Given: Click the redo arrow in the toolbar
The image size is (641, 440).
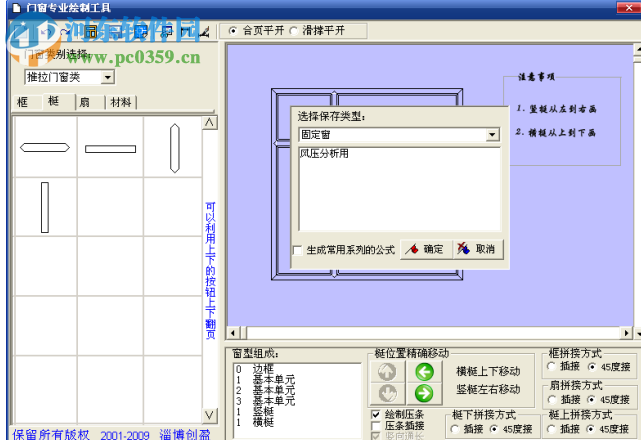Looking at the screenshot, I should (x=65, y=32).
